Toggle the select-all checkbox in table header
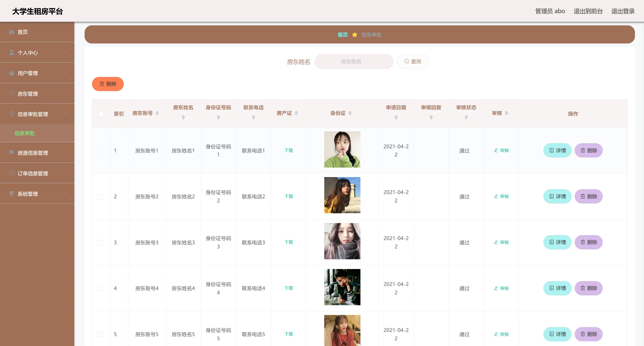The width and height of the screenshot is (644, 346). (101, 114)
